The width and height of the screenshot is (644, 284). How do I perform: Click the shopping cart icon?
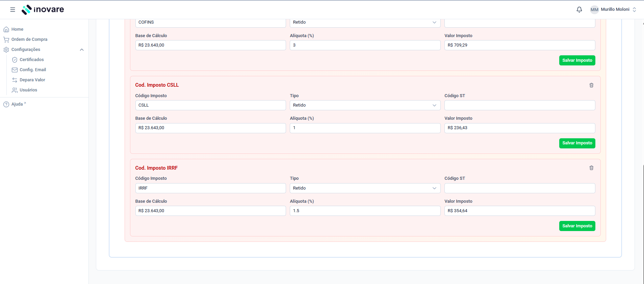pyautogui.click(x=6, y=39)
